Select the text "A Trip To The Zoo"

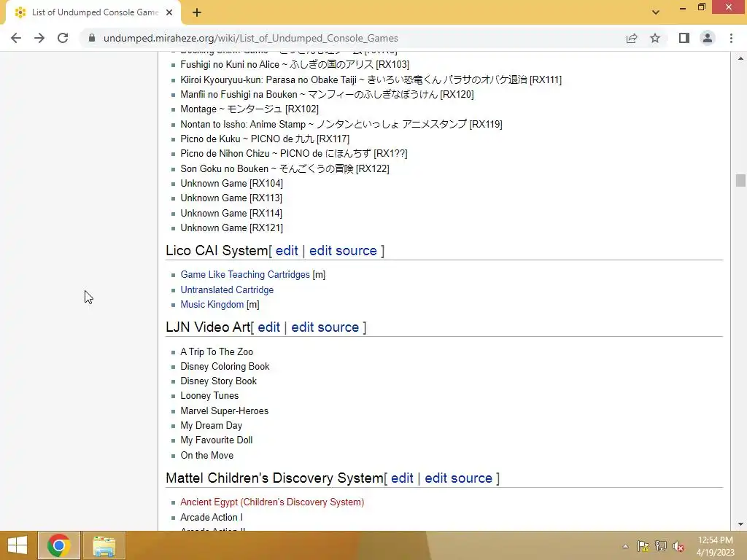click(x=217, y=352)
